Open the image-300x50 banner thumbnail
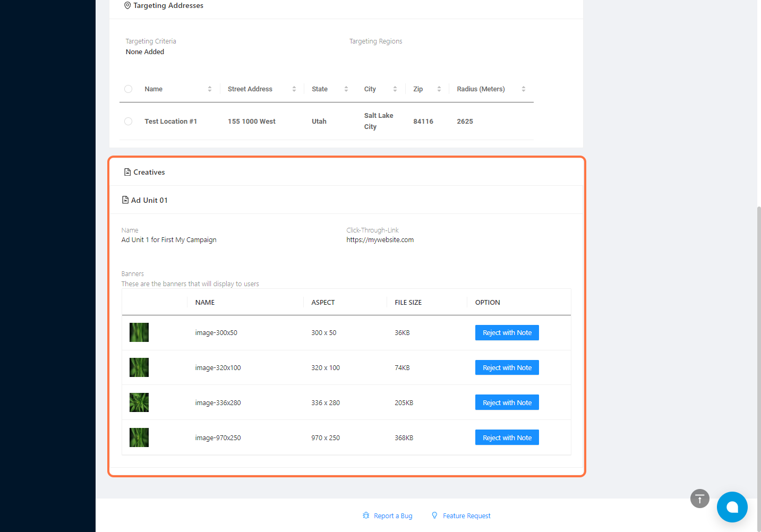The width and height of the screenshot is (761, 532). click(x=139, y=332)
